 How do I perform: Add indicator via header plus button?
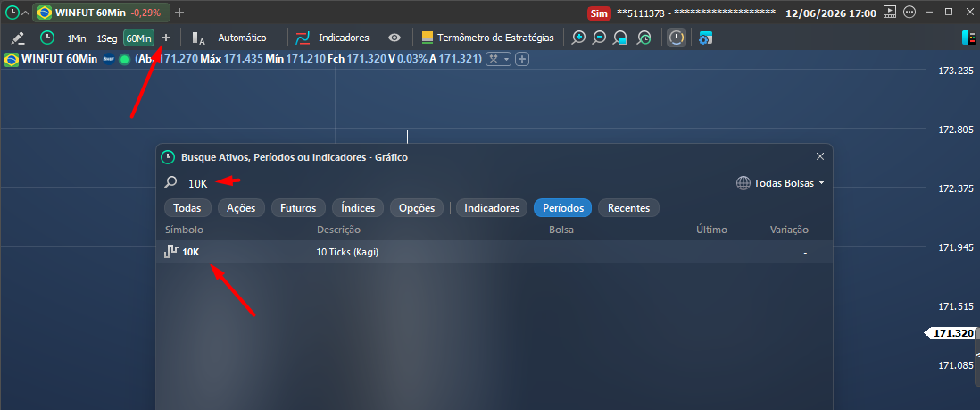522,59
